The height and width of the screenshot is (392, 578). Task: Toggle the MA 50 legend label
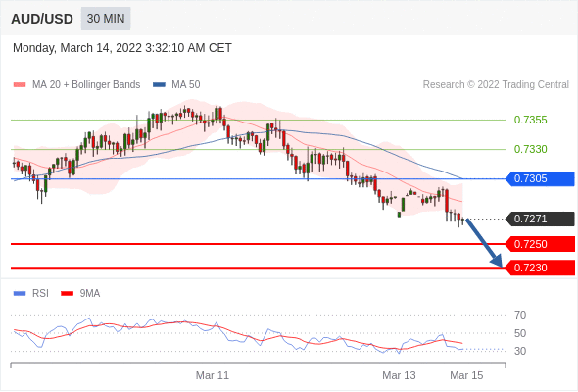tap(186, 85)
